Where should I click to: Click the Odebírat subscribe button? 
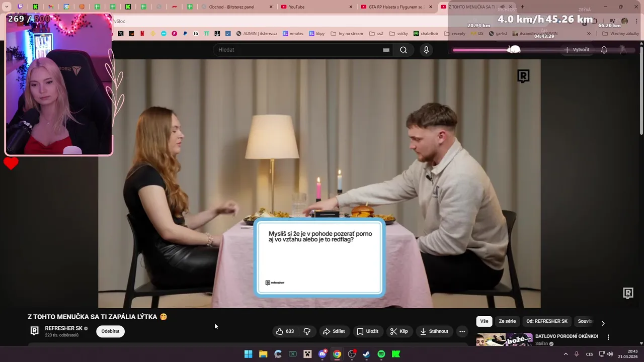pyautogui.click(x=110, y=331)
